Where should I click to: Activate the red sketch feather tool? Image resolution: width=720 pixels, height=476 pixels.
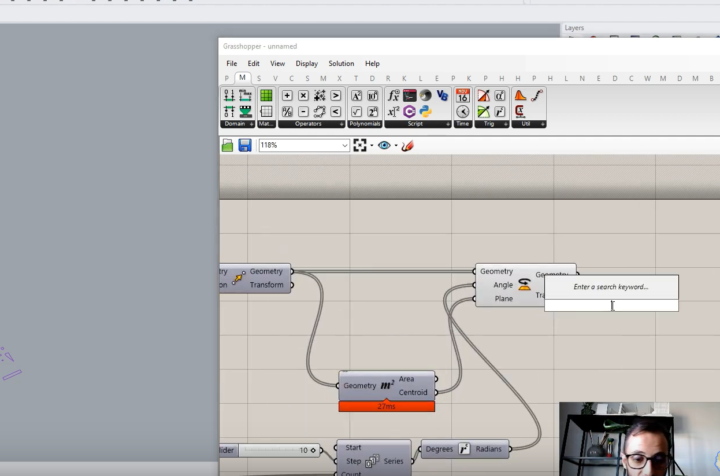407,146
